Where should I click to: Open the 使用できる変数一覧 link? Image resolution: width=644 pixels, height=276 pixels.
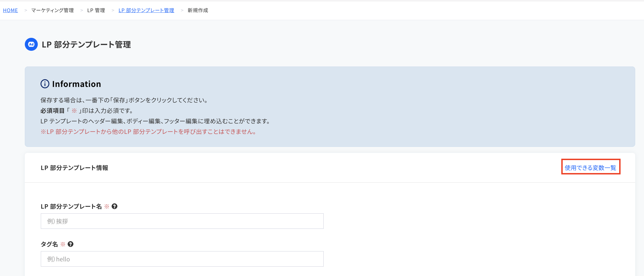click(x=591, y=168)
